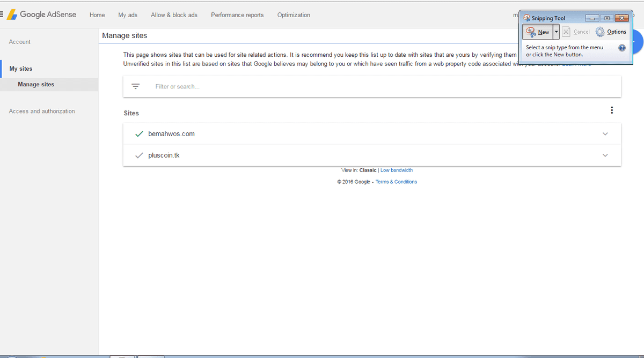
Task: Open the three-dot Sites options menu
Action: pos(612,110)
